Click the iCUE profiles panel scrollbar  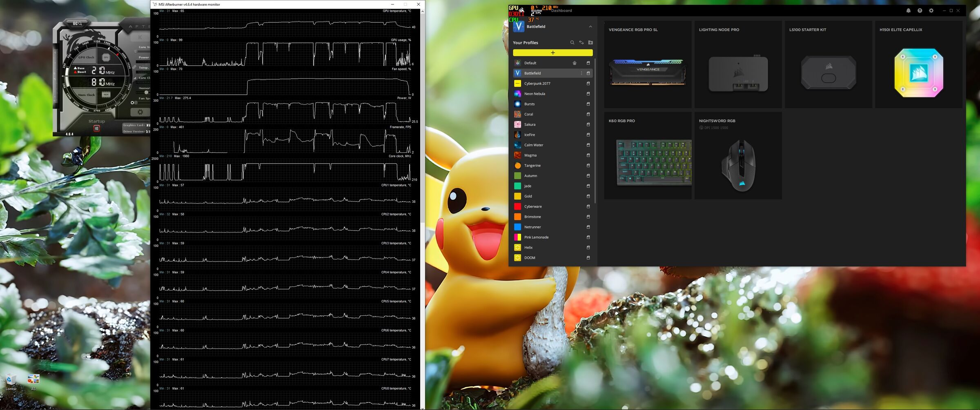[x=595, y=131]
